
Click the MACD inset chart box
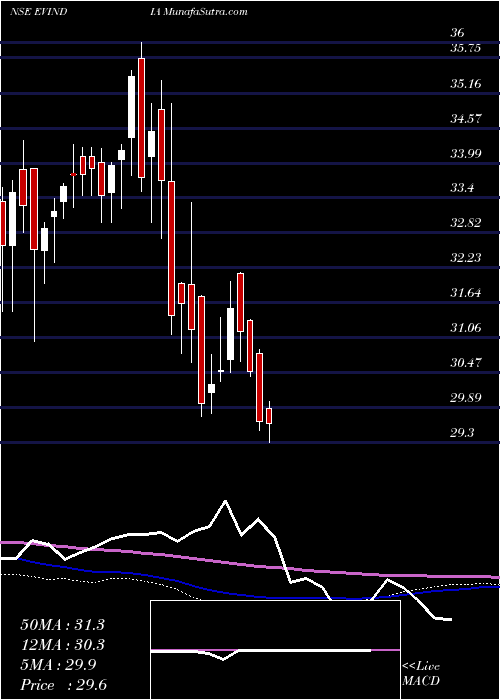(x=275, y=650)
